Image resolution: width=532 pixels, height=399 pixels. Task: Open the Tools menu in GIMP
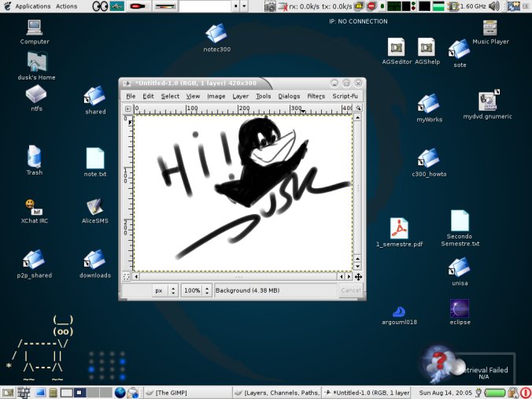point(264,96)
